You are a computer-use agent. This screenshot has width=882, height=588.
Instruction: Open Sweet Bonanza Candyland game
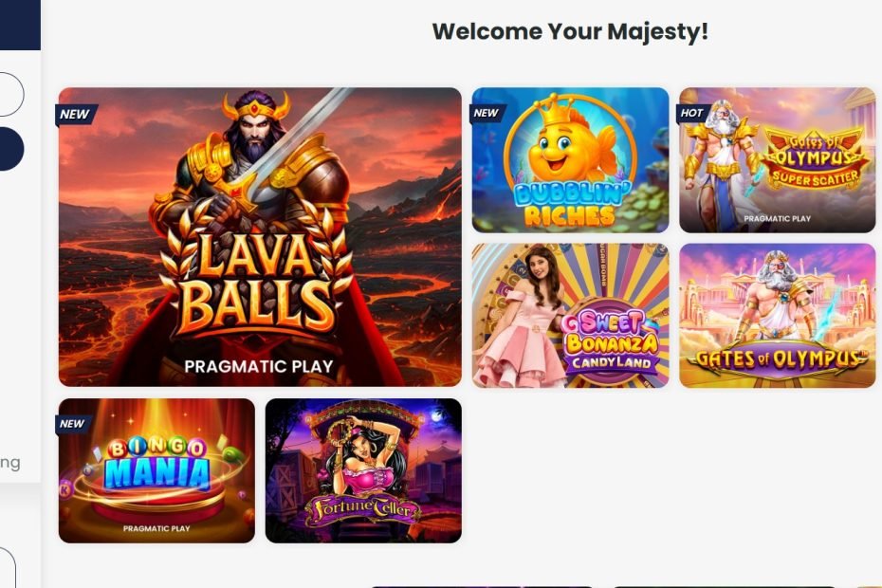[x=570, y=316]
